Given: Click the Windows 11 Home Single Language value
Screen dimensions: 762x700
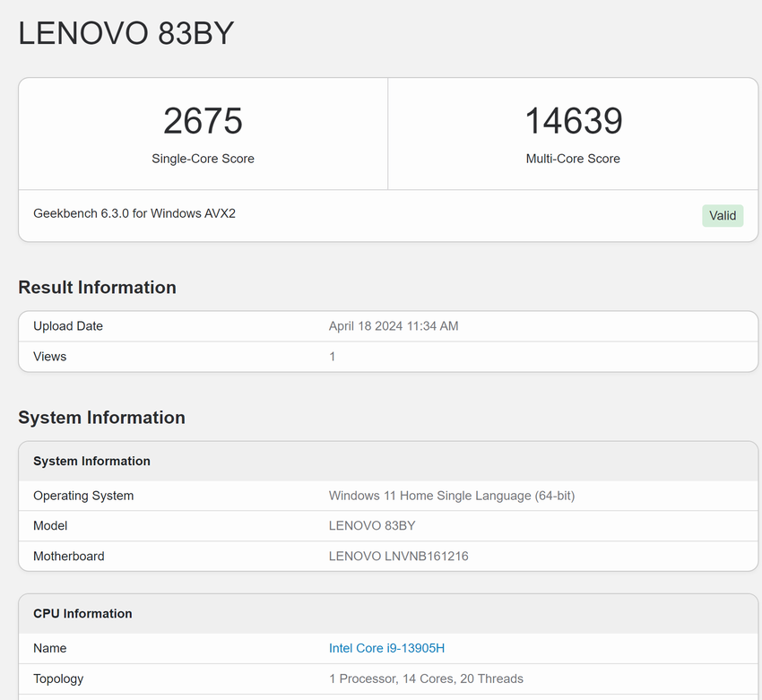Looking at the screenshot, I should point(451,496).
